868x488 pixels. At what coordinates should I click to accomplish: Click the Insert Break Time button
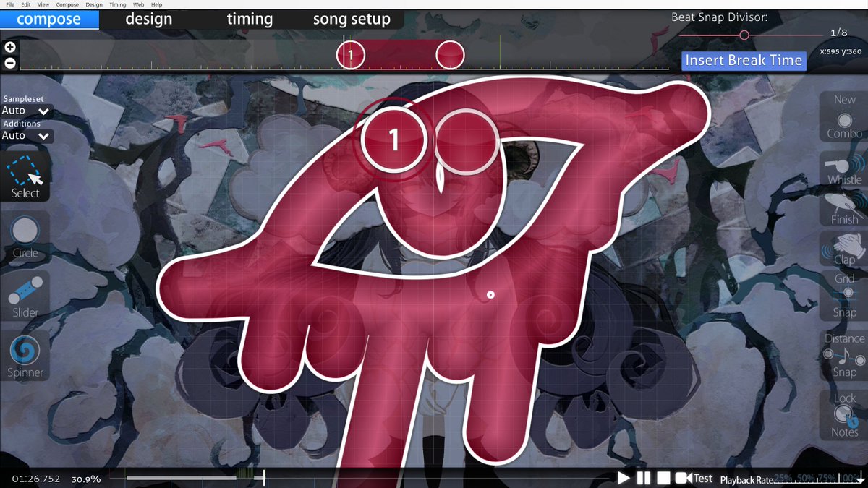click(x=744, y=60)
